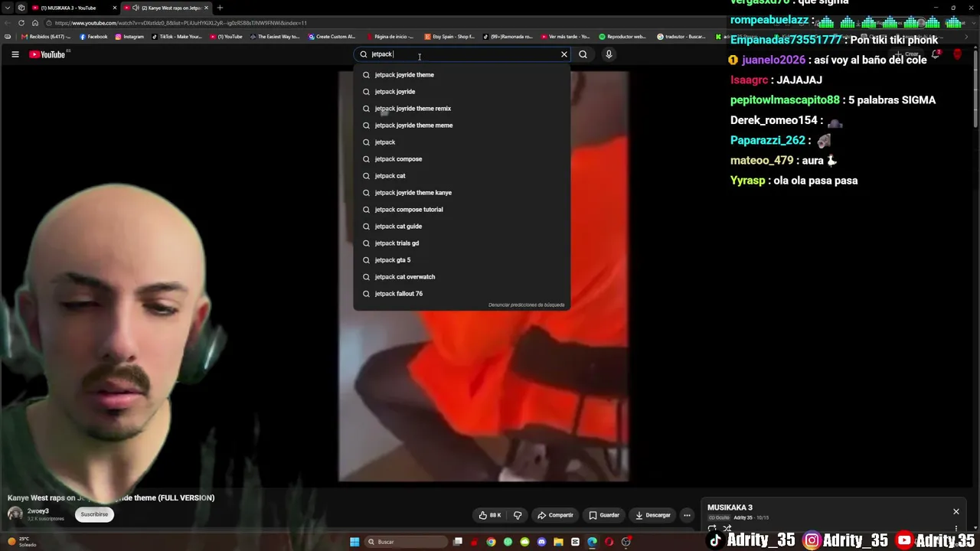Pick the "jetpack cat guide" suggestion
This screenshot has height=551, width=980.
[462, 227]
